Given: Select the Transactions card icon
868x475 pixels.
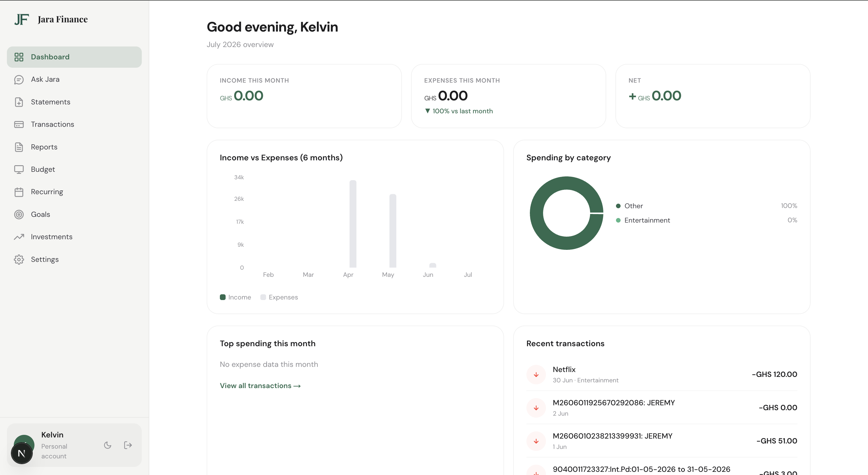Looking at the screenshot, I should 19,124.
